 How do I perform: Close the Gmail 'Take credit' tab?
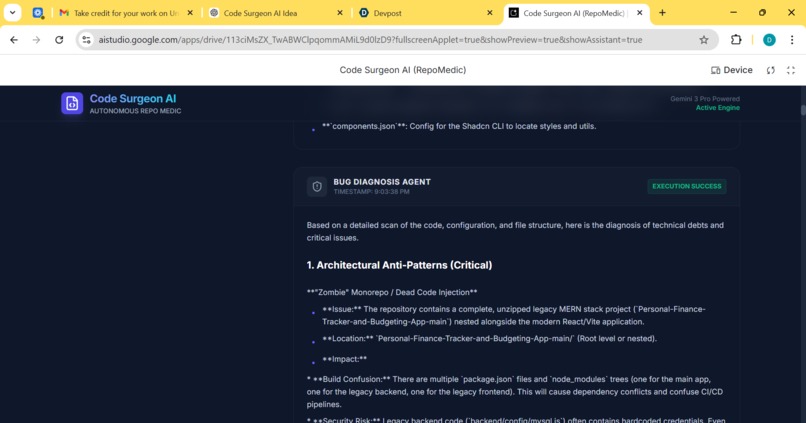pyautogui.click(x=190, y=13)
